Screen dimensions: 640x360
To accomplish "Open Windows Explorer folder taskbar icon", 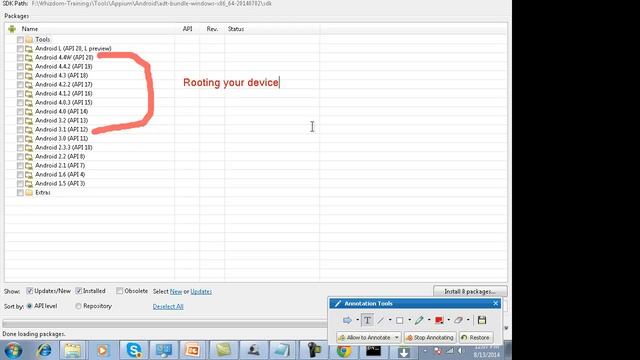I will pos(73,351).
